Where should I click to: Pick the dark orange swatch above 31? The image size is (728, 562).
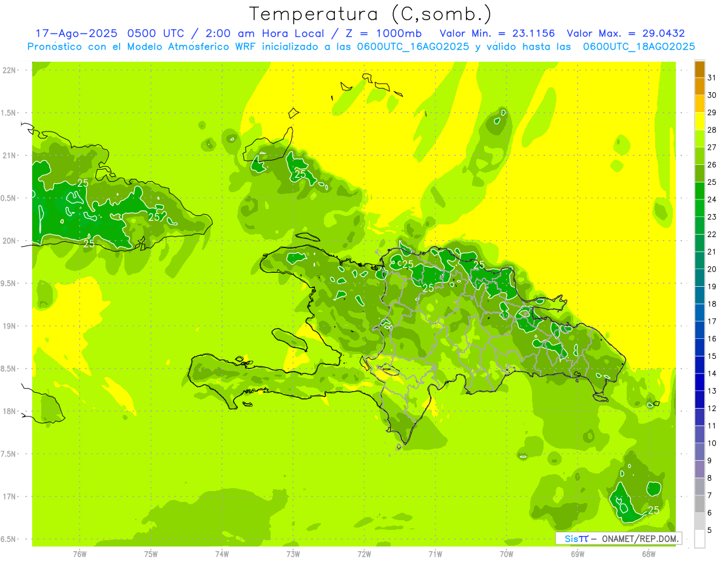(699, 69)
